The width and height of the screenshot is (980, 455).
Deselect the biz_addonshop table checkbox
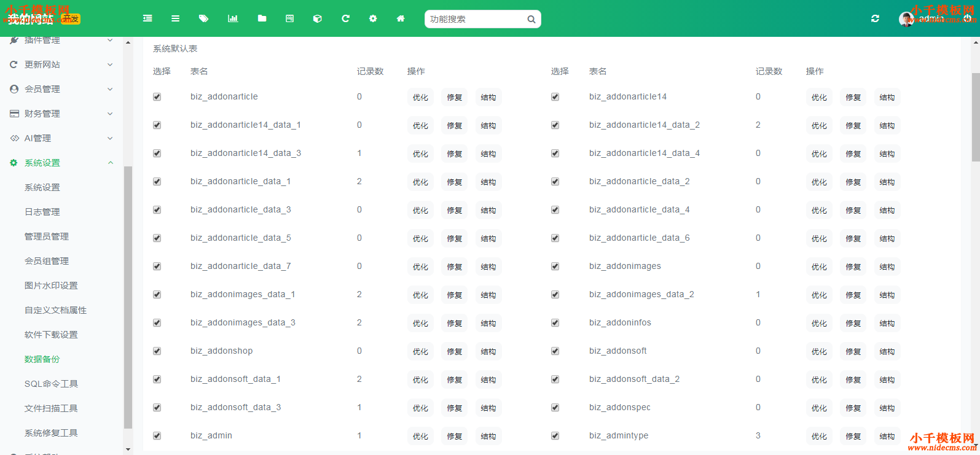coord(157,351)
